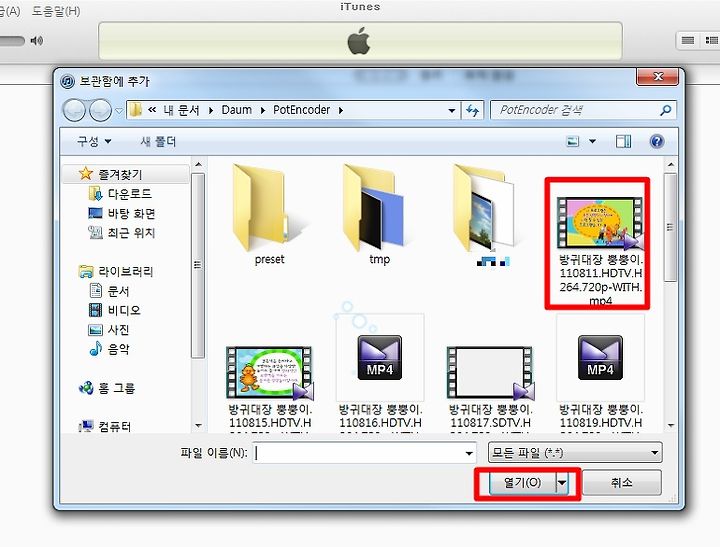The height and width of the screenshot is (547, 720).
Task: Toggle the preview pane icon
Action: tap(623, 141)
